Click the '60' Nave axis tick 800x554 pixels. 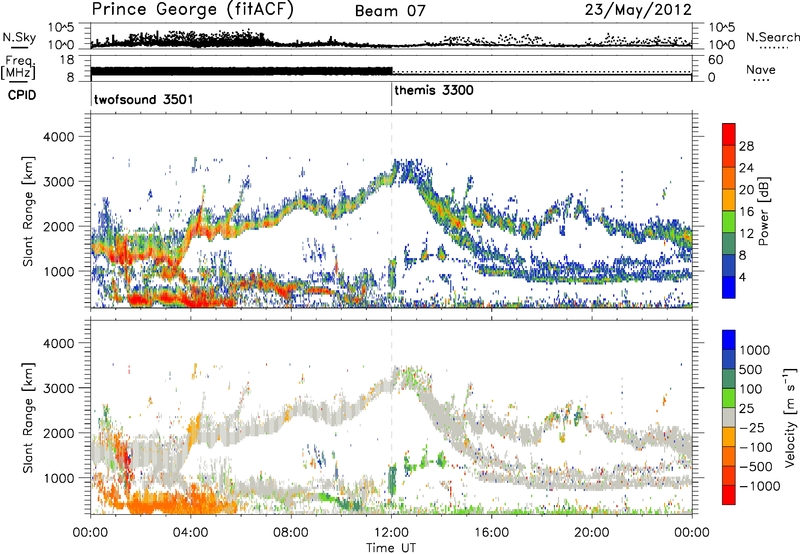[716, 60]
